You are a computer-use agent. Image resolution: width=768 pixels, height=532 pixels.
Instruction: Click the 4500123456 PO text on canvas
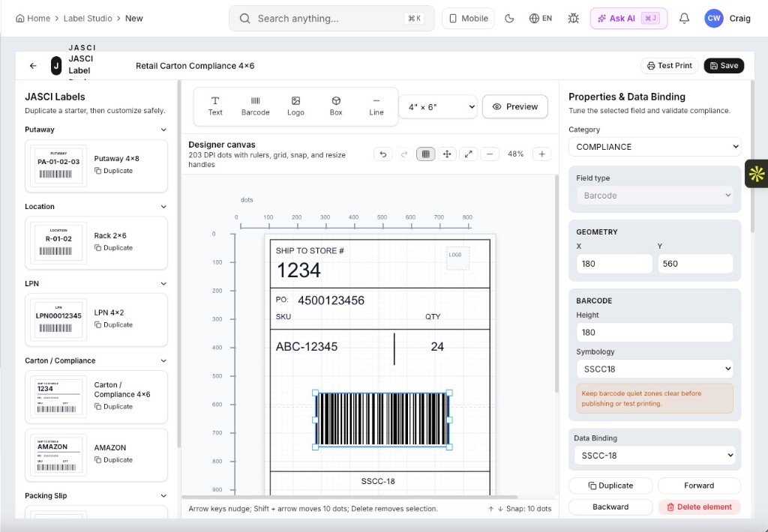point(331,300)
